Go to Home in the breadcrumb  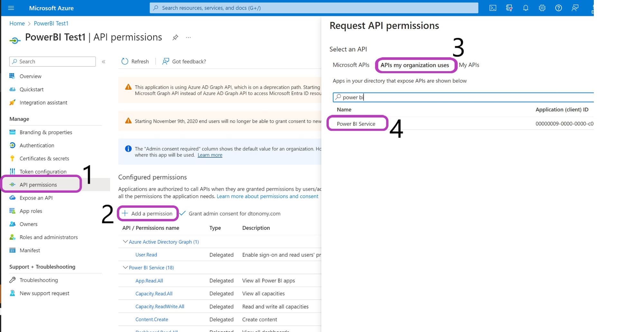(17, 23)
